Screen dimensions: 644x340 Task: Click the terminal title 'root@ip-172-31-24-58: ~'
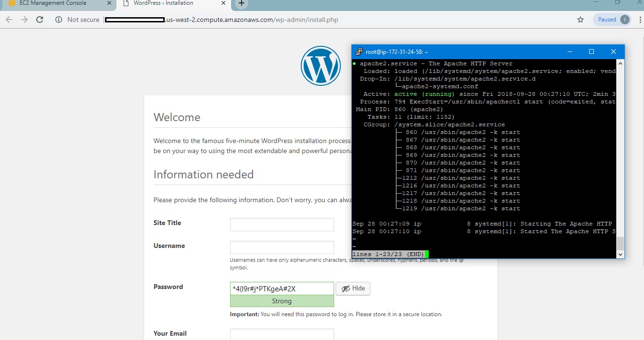coord(397,52)
